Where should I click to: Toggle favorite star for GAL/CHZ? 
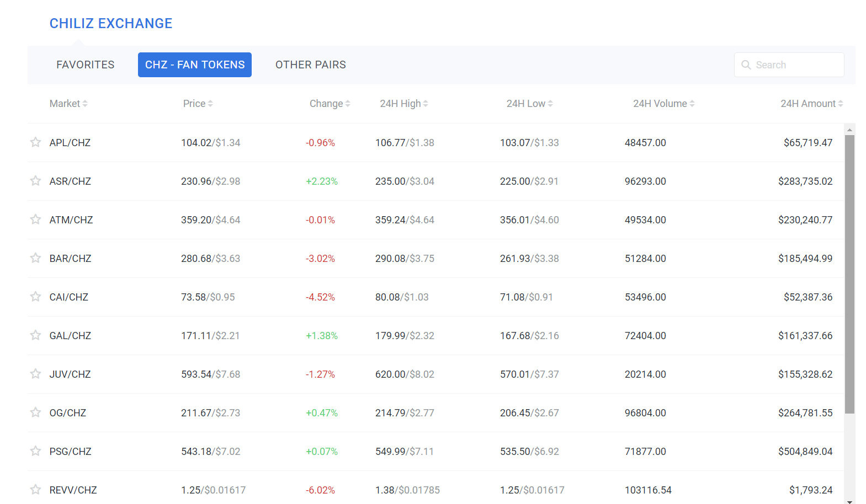pos(35,335)
